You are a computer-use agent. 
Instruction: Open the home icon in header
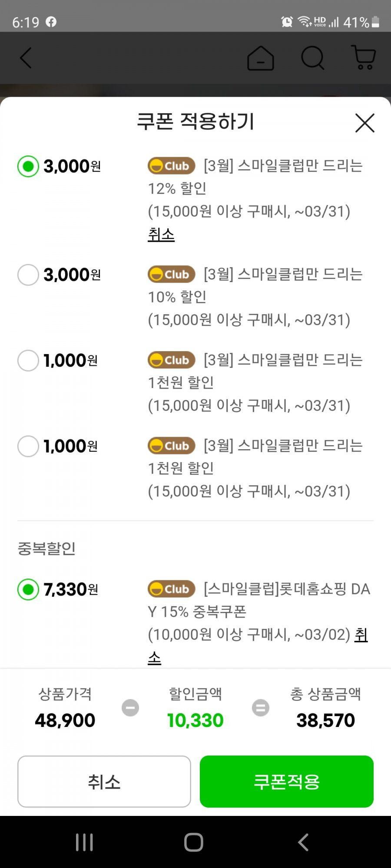point(261,58)
